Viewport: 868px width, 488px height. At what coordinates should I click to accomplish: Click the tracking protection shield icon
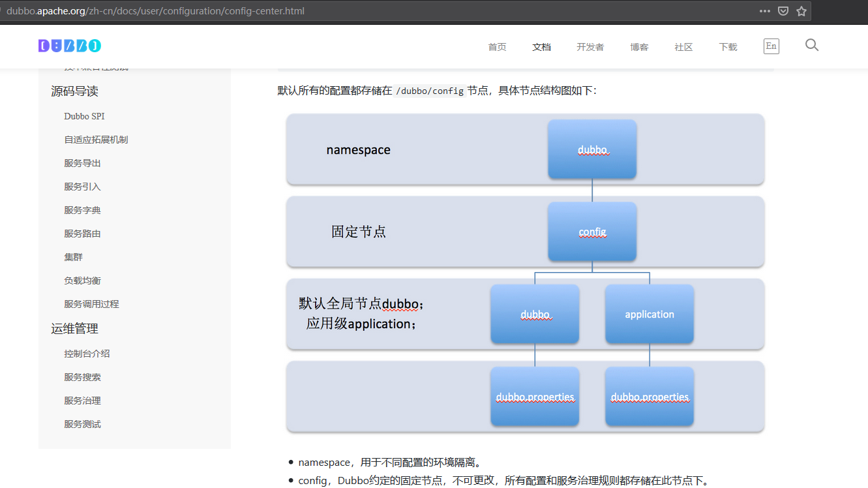click(783, 10)
